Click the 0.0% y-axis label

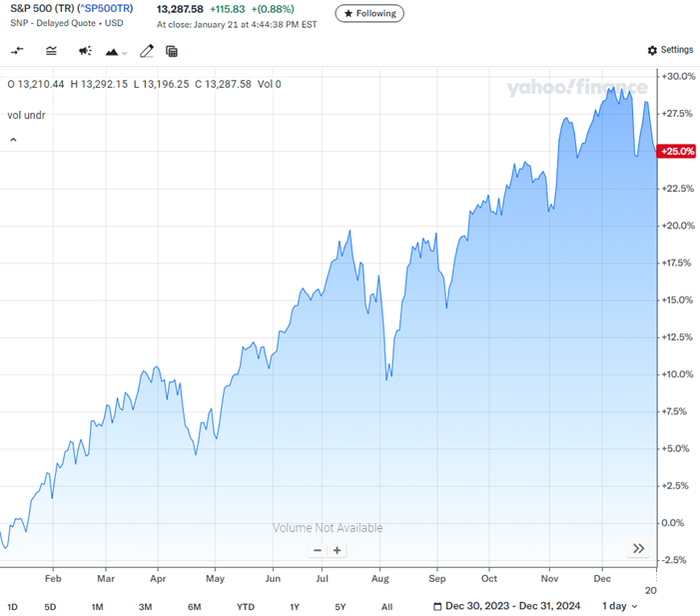[x=672, y=523]
